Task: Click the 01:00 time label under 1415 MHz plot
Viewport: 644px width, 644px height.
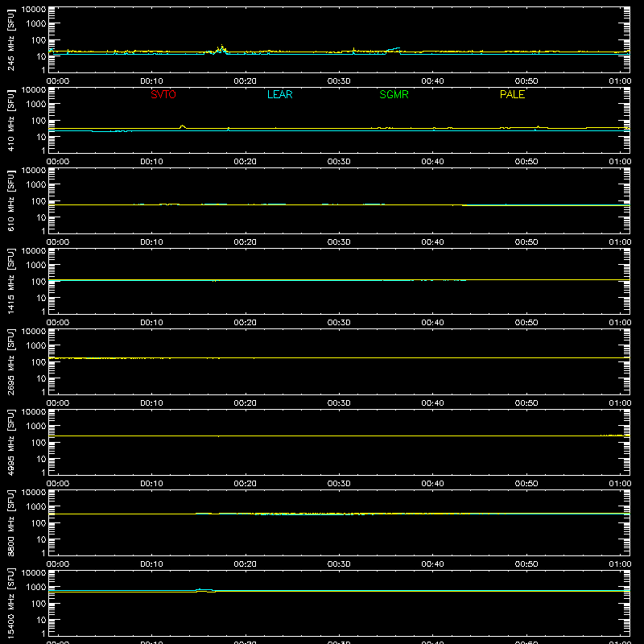Action: point(620,323)
